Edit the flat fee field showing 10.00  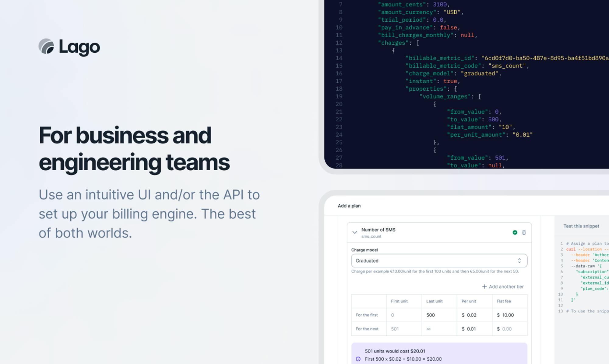(x=510, y=315)
